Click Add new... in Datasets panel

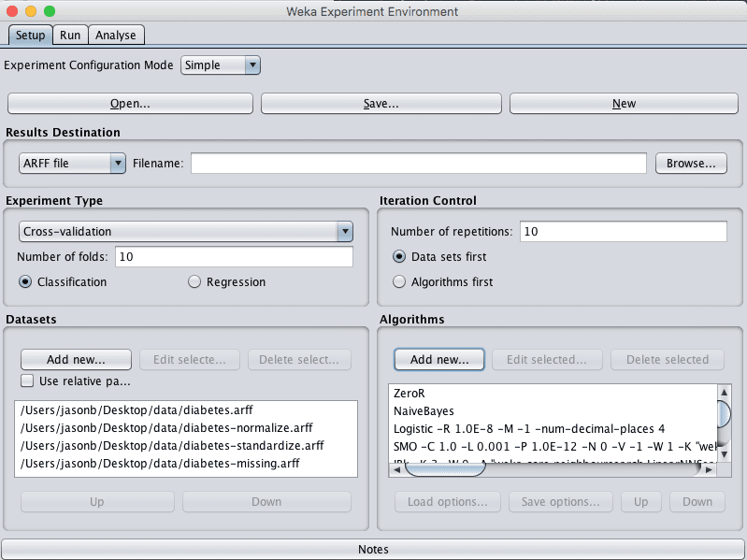(x=77, y=360)
